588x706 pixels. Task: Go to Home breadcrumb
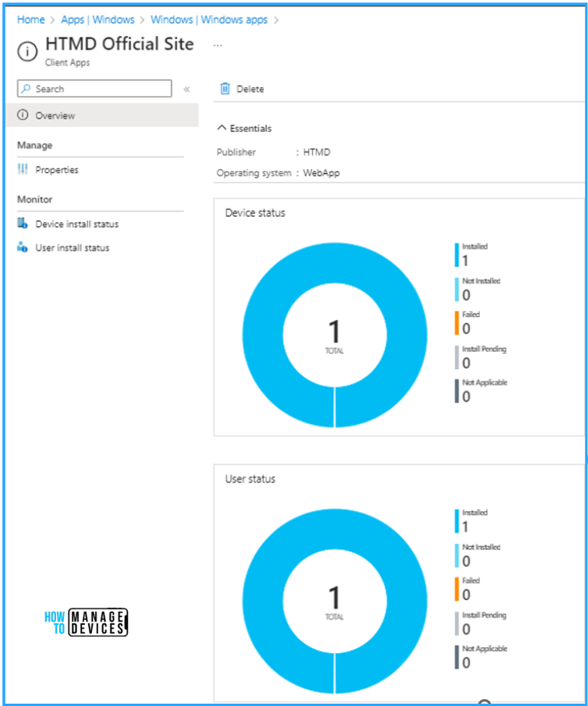31,20
